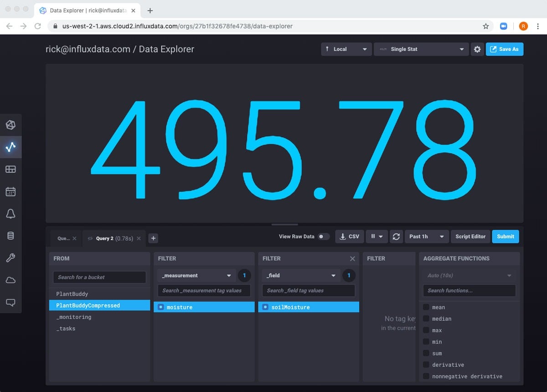Open the Past 1h time range dropdown
Image resolution: width=547 pixels, height=392 pixels.
click(x=426, y=237)
